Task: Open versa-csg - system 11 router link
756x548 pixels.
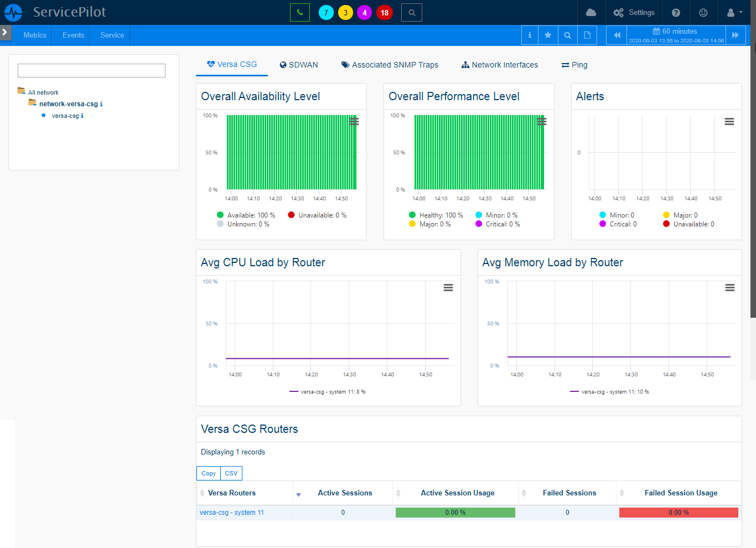Action: point(232,513)
